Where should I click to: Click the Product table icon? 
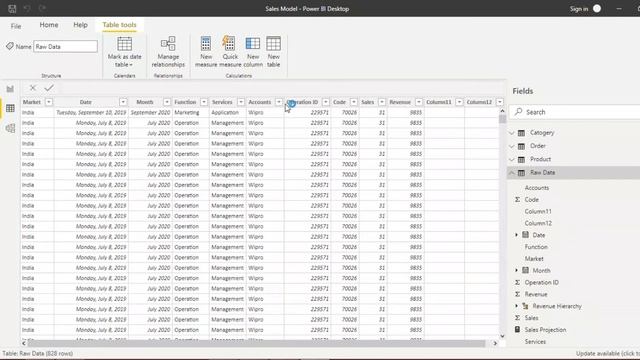[521, 159]
